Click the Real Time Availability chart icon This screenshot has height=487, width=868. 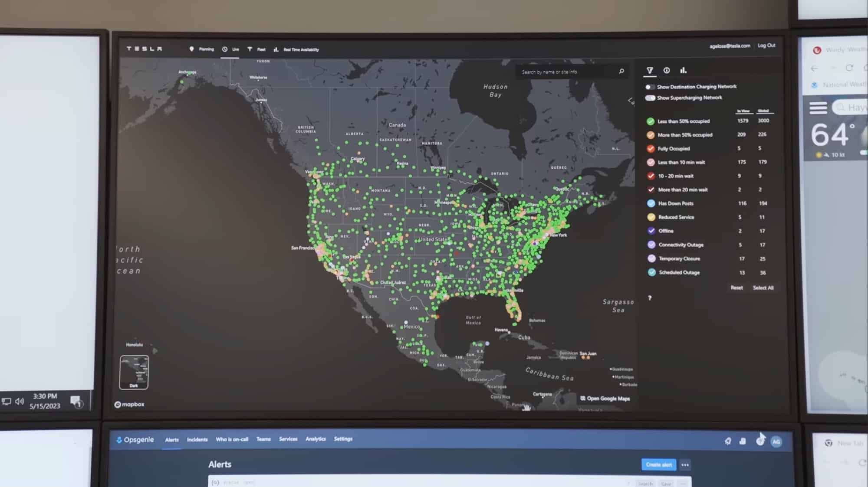(276, 49)
